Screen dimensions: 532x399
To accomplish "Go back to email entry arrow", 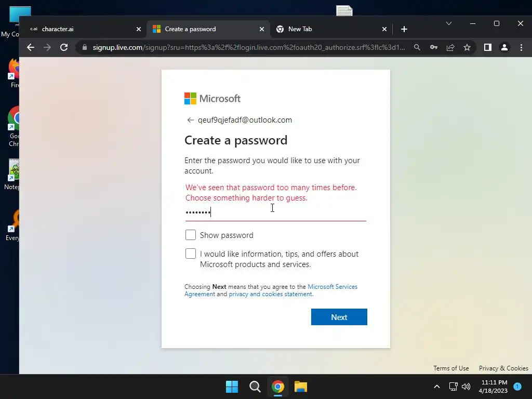I will (190, 120).
